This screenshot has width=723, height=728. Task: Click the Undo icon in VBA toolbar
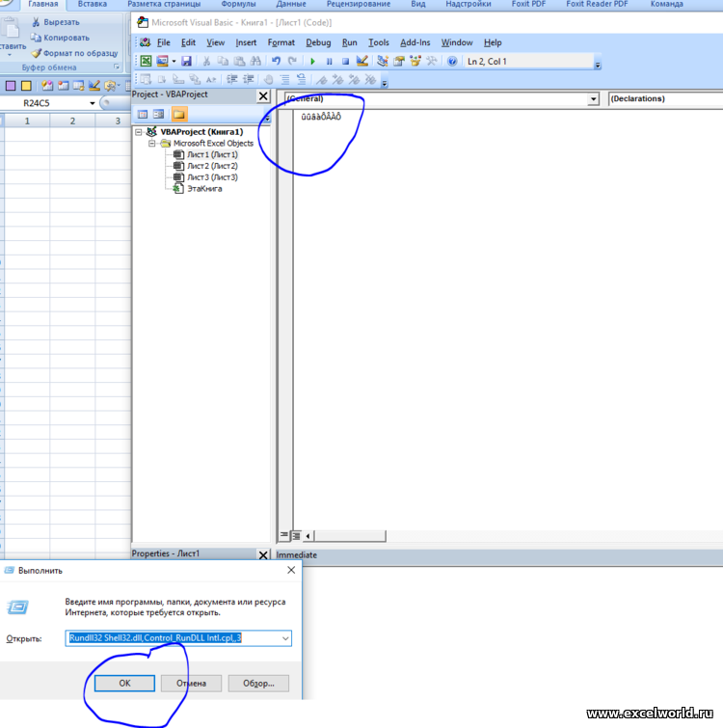click(276, 62)
